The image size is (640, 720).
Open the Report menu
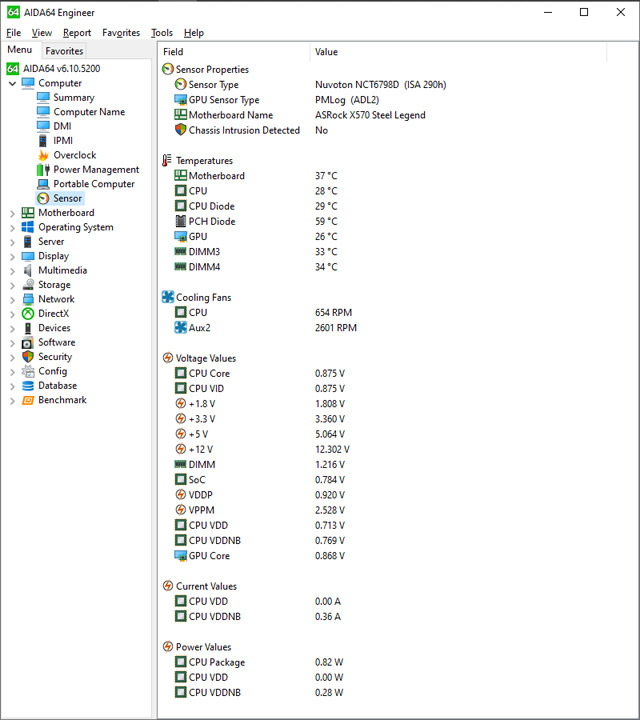point(77,33)
